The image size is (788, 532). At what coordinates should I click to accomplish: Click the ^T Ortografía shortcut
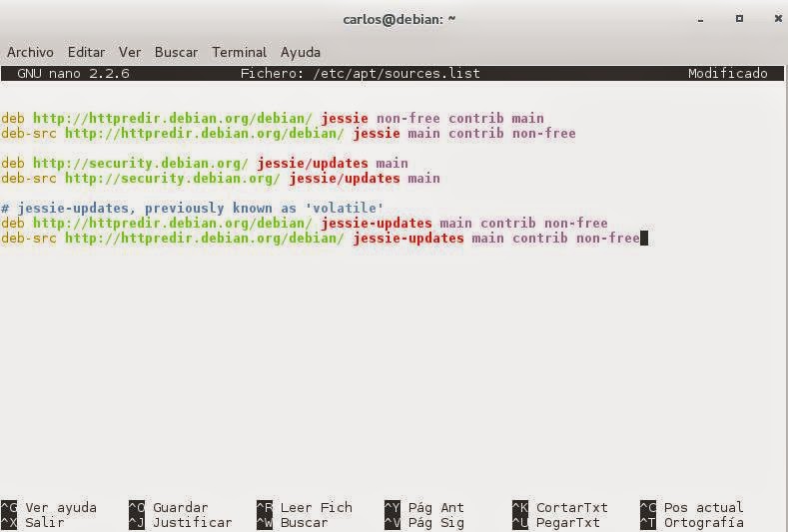point(691,522)
